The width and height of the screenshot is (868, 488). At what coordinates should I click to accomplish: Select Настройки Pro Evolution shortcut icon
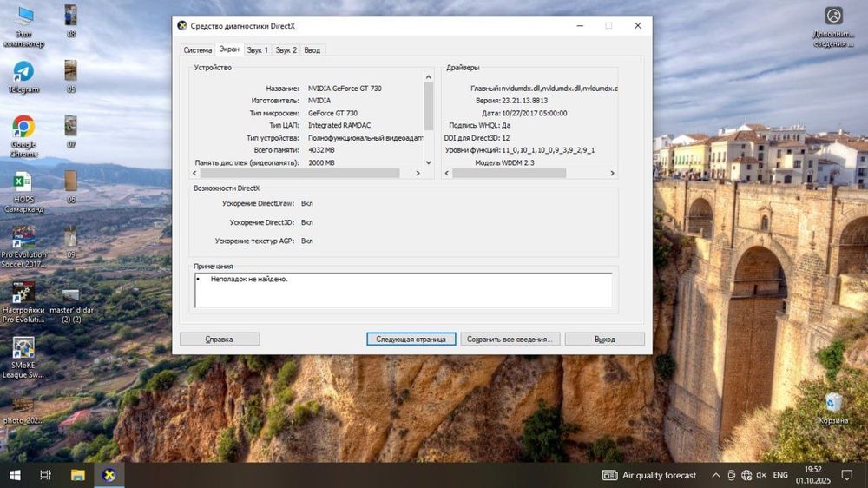click(x=23, y=302)
